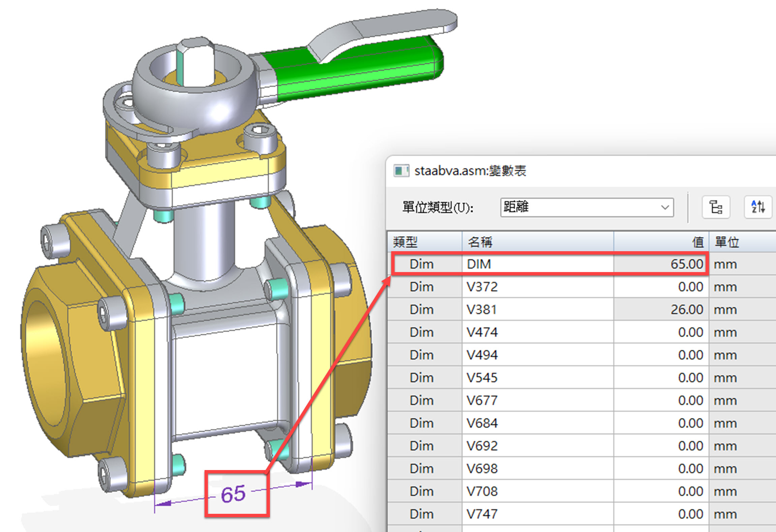This screenshot has height=532, width=776.
Task: Click the mm unit cell of row DIM
Action: coord(742,264)
